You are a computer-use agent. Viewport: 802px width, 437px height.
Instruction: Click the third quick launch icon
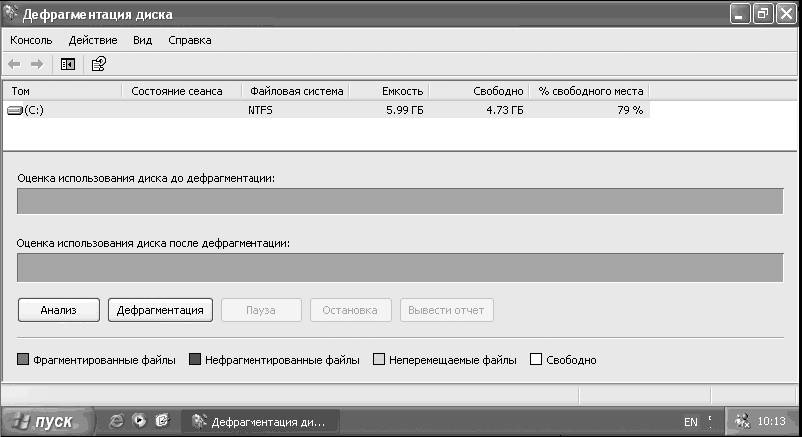(x=162, y=421)
